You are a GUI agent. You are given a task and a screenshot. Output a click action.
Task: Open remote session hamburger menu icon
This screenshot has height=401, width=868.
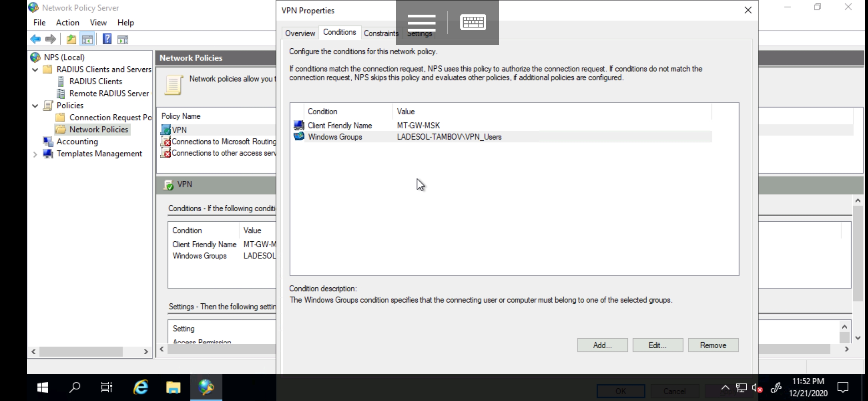pos(421,23)
